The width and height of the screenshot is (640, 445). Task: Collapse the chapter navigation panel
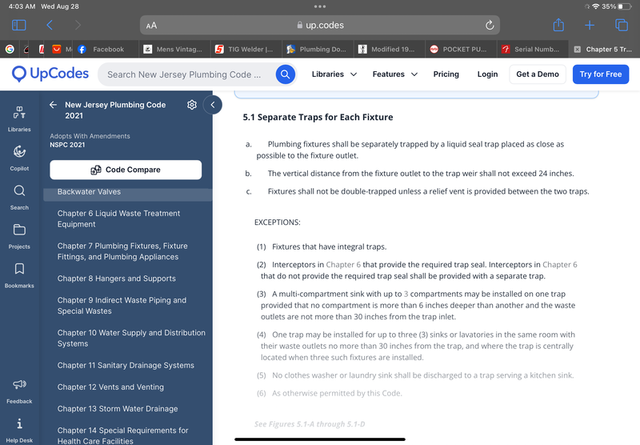(212, 105)
